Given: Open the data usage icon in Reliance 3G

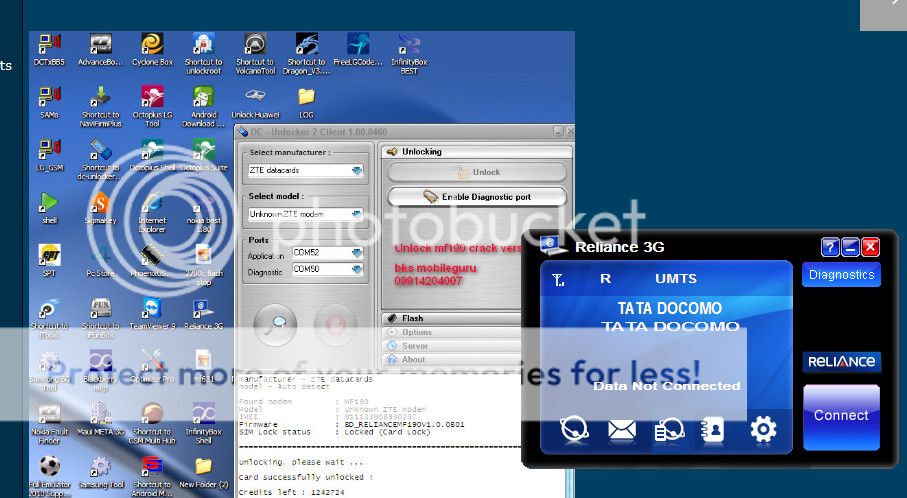Looking at the screenshot, I should (669, 430).
